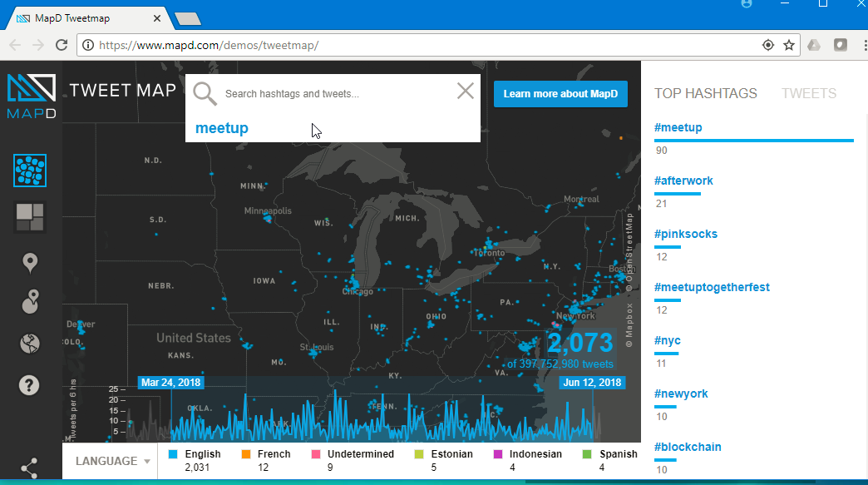Select the point map view icon

click(x=30, y=171)
